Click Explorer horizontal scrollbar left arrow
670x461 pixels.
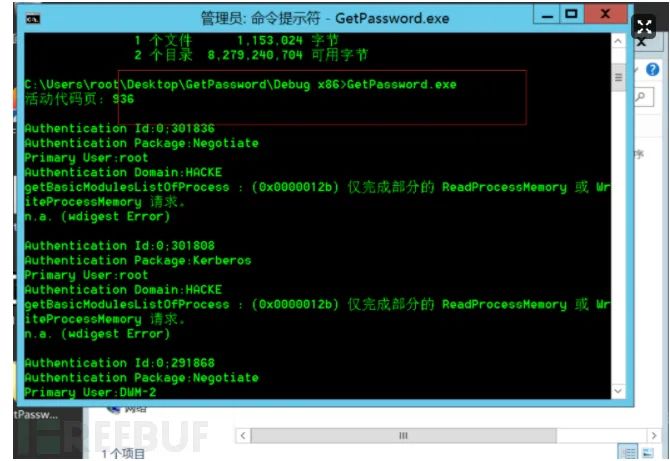(x=243, y=435)
